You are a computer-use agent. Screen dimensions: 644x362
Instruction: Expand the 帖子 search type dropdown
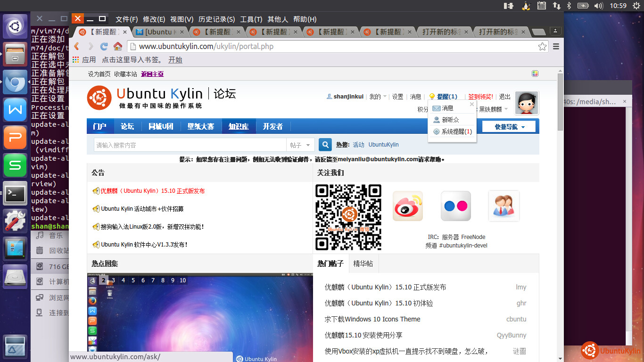coord(301,145)
